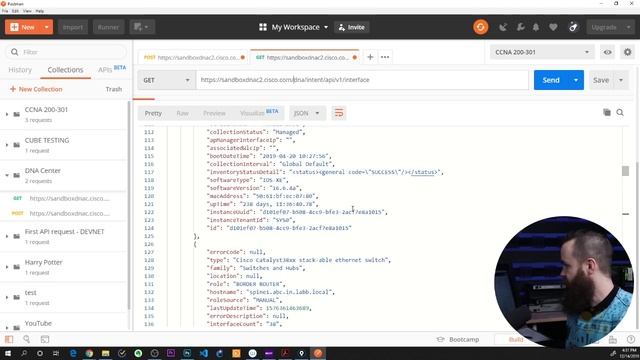The width and height of the screenshot is (640, 360).
Task: Click the Save button
Action: [x=601, y=80]
